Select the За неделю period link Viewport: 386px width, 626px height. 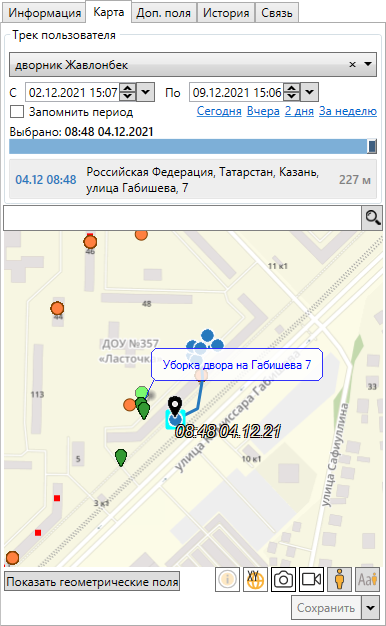[x=348, y=111]
